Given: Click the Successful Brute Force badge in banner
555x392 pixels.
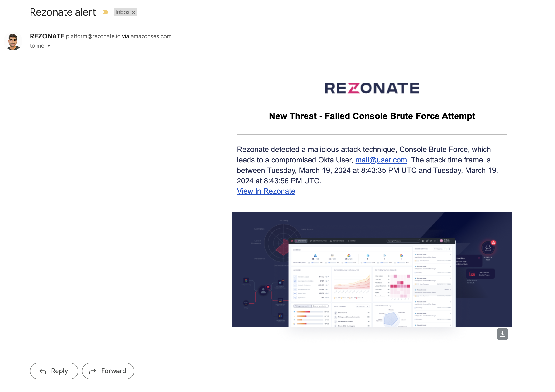Looking at the screenshot, I should pos(480,274).
